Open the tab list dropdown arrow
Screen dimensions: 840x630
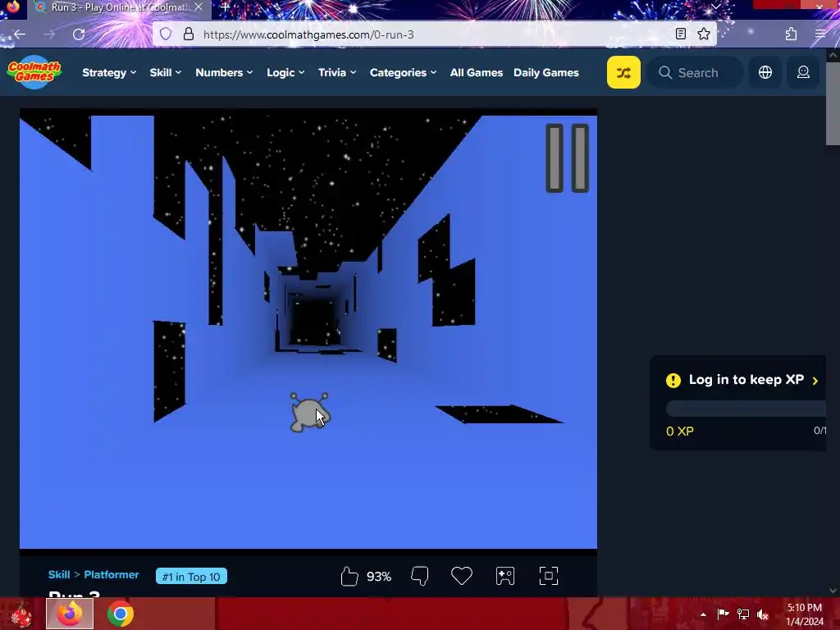(x=716, y=7)
